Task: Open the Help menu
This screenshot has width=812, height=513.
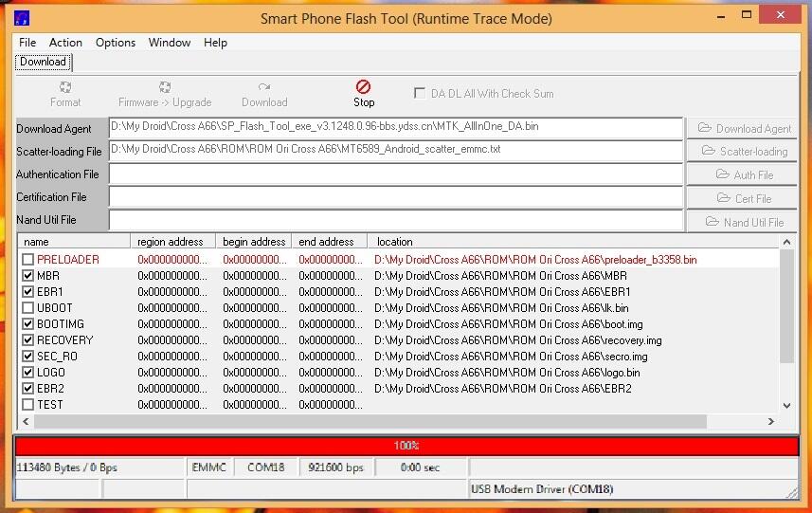Action: pos(215,43)
